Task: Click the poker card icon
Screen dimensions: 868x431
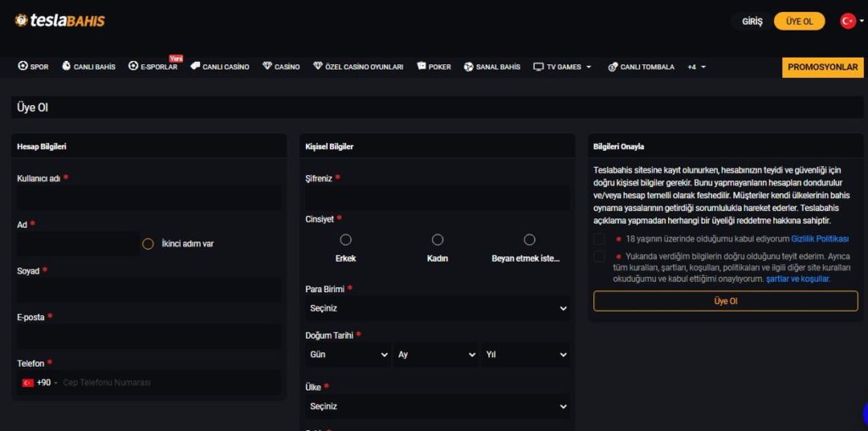Action: click(x=422, y=66)
